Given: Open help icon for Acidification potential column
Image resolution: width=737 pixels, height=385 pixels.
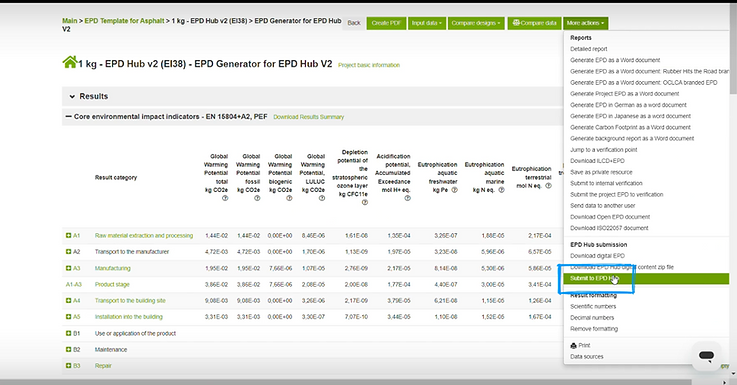Looking at the screenshot, I should point(408,198).
